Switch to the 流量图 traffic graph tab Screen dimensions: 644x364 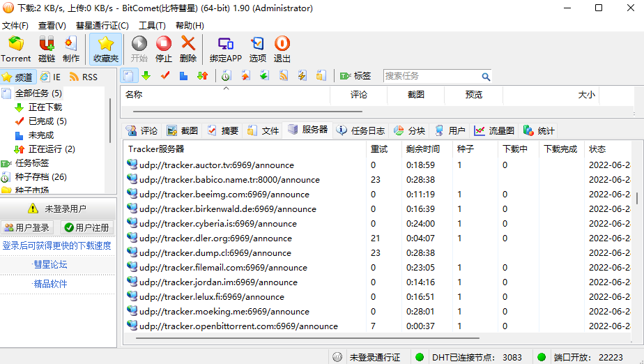pyautogui.click(x=495, y=130)
